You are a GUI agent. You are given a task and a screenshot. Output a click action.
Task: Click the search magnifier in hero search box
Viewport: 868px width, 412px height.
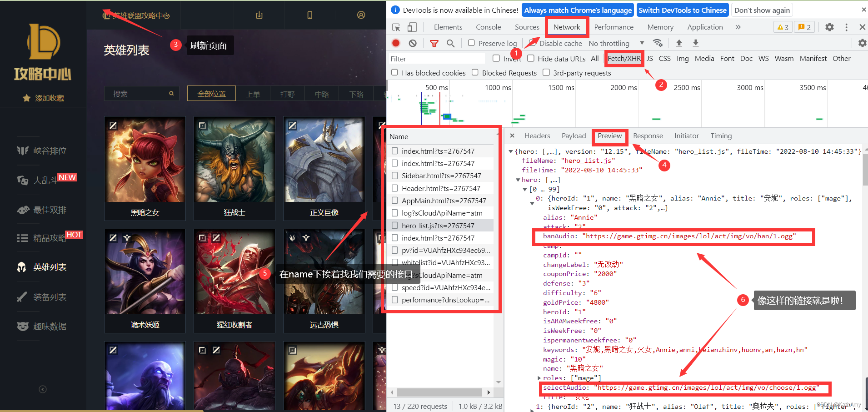[171, 94]
